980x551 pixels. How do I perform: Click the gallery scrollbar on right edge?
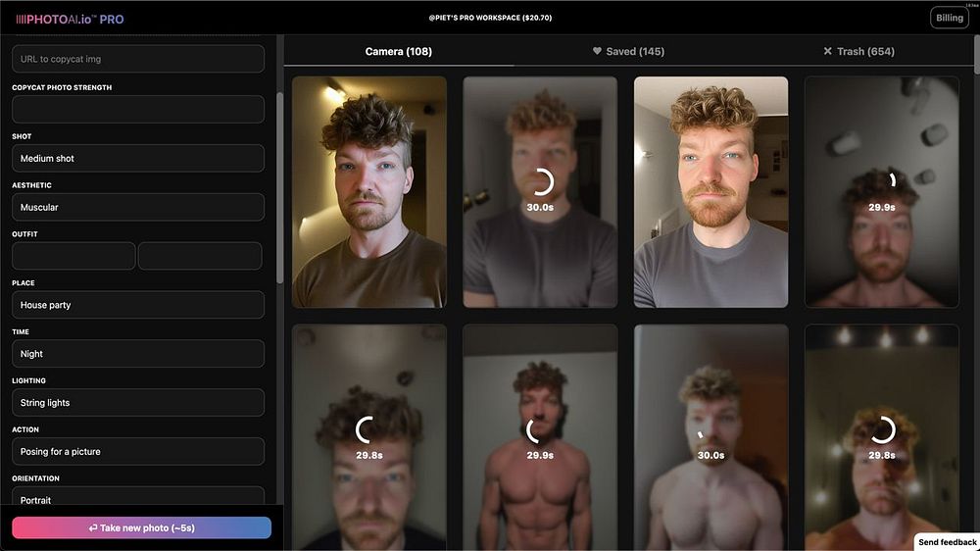click(x=976, y=53)
